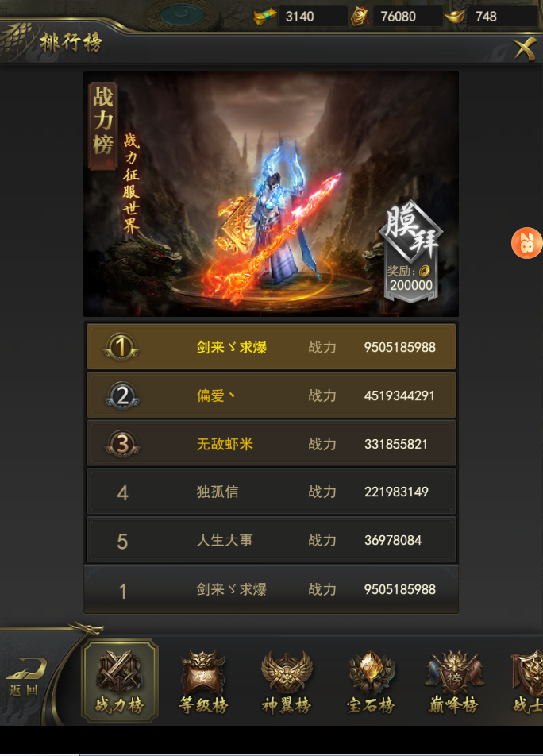Select rank 1 player 剑来ゞ求爆 row

[271, 347]
